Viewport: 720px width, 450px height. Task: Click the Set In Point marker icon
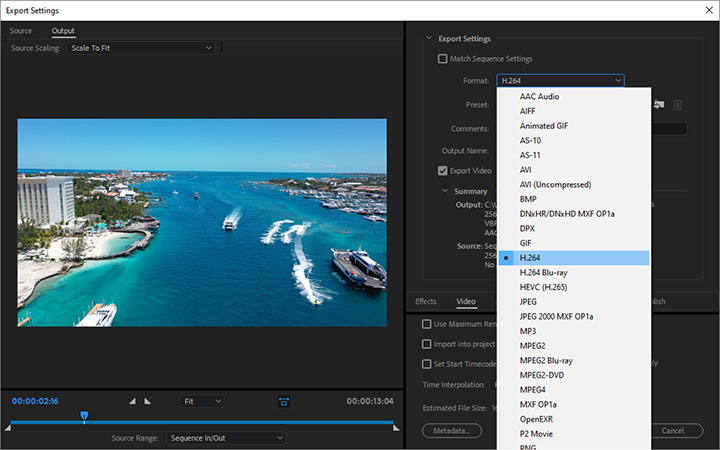[x=132, y=401]
